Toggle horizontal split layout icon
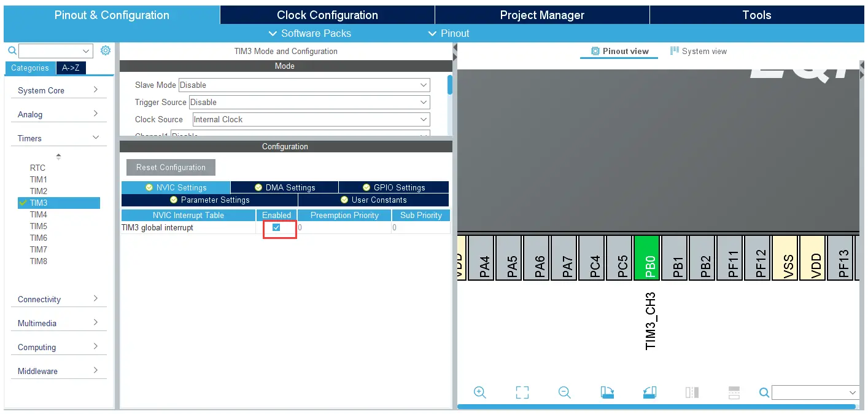868x414 pixels. [x=734, y=393]
